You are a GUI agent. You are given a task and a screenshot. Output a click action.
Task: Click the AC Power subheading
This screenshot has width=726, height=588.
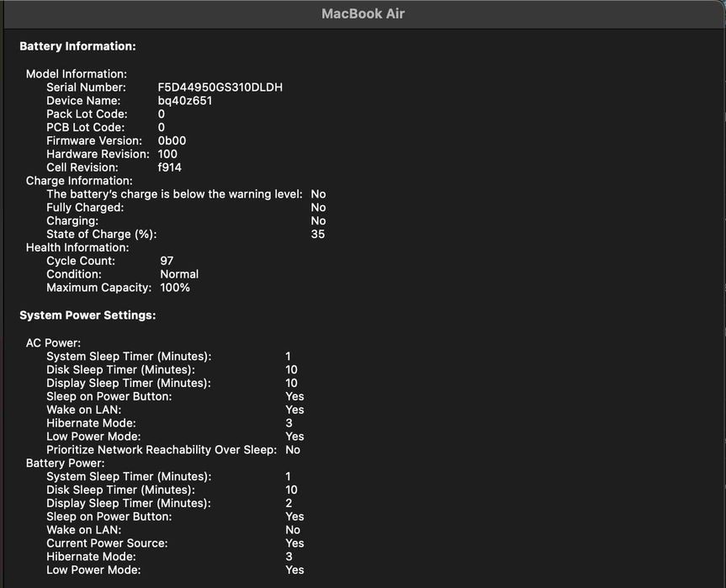(x=53, y=343)
